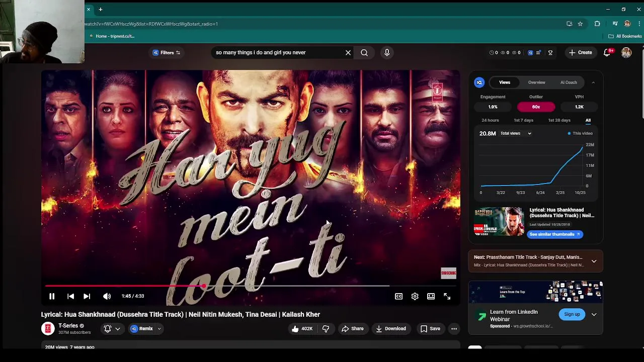Clear the YouTube search box text
Screen dimensions: 644x362
pos(348,52)
